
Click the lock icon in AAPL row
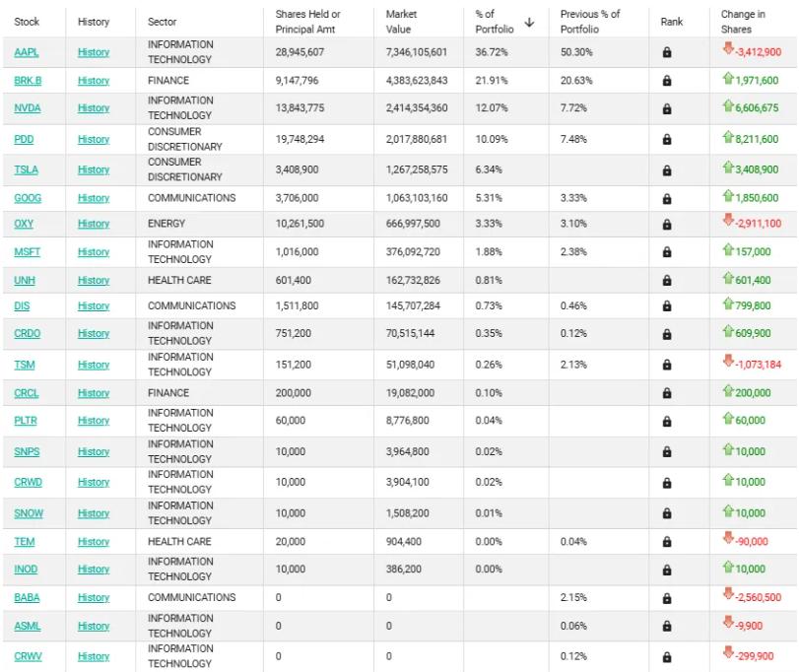667,52
